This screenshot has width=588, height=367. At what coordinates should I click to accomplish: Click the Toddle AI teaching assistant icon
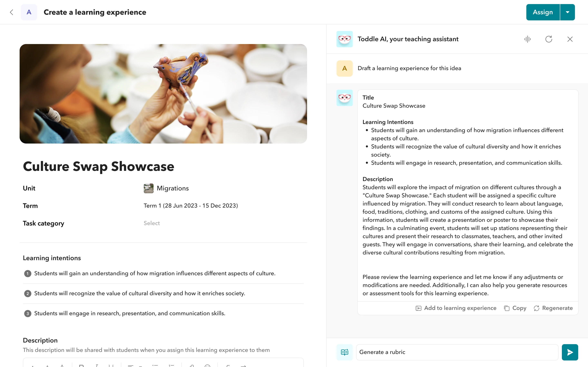pyautogui.click(x=344, y=39)
